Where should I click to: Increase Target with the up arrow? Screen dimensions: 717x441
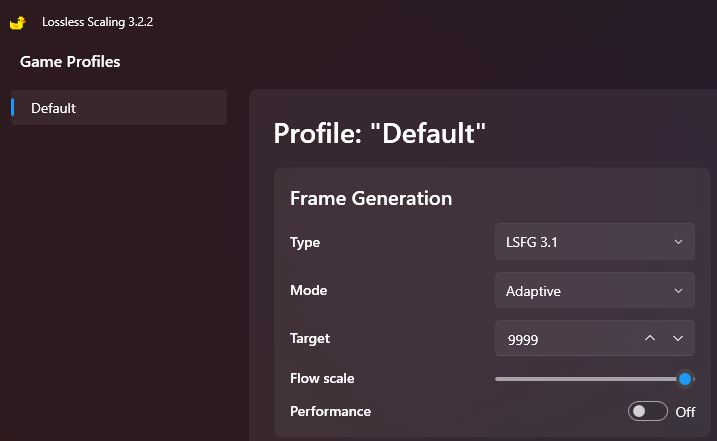point(650,339)
